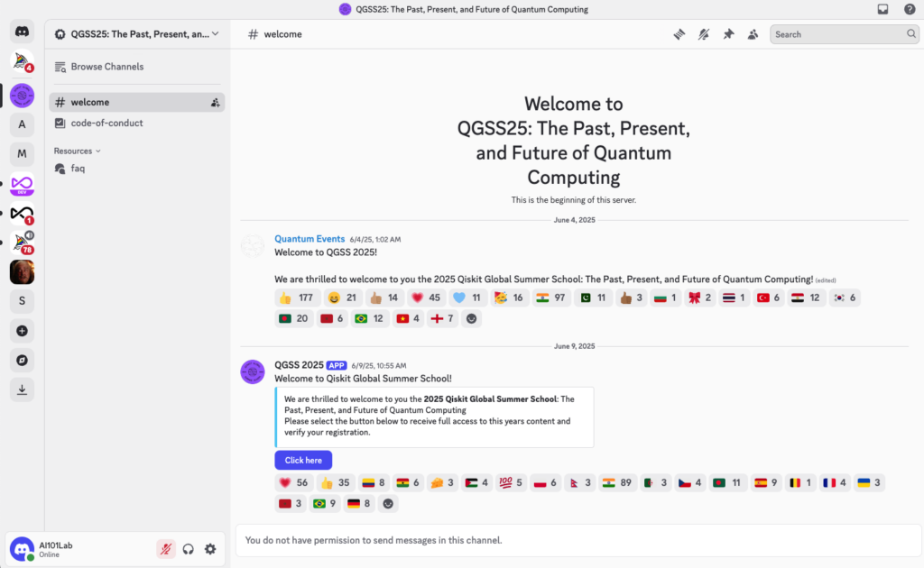This screenshot has height=568, width=924.
Task: Toggle the Turkey flag reaction showing 6
Action: 769,298
